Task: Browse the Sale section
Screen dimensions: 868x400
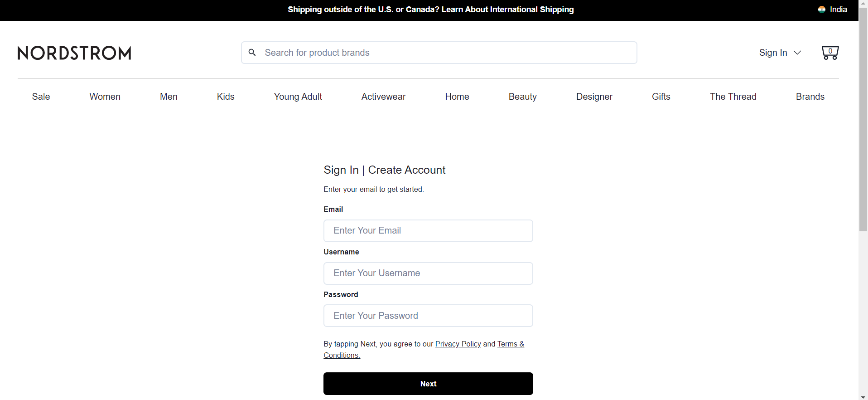Action: pyautogui.click(x=41, y=96)
